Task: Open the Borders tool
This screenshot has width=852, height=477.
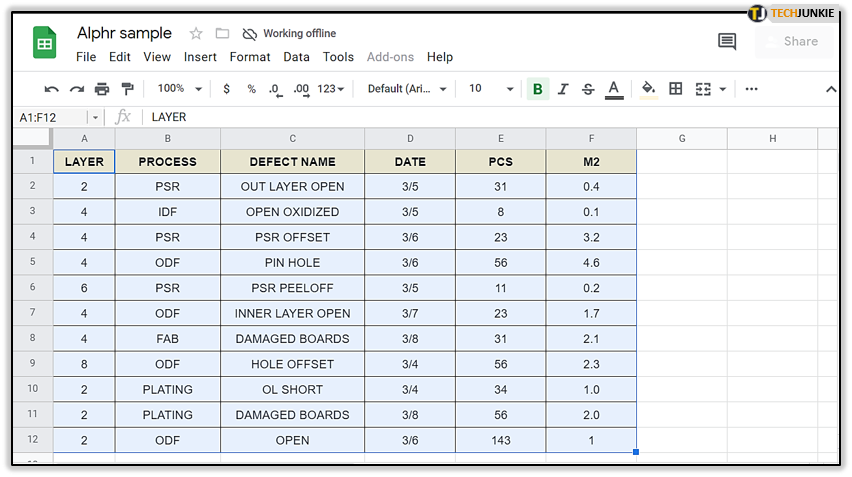Action: (675, 89)
